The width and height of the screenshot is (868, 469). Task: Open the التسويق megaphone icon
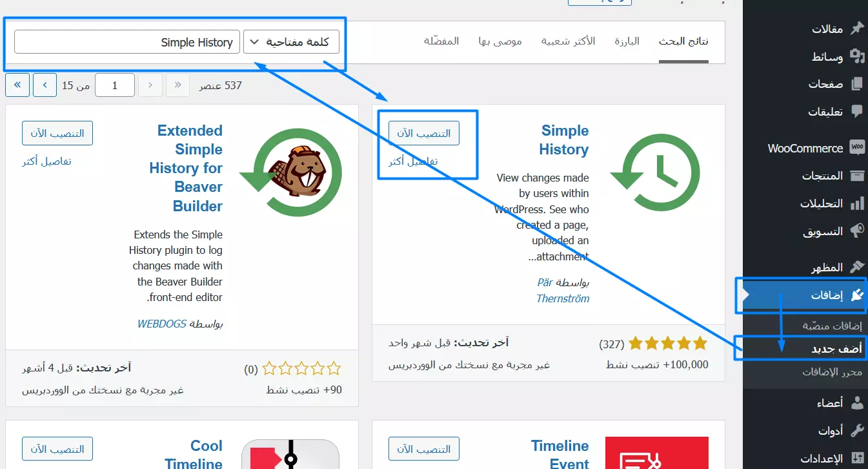[856, 231]
